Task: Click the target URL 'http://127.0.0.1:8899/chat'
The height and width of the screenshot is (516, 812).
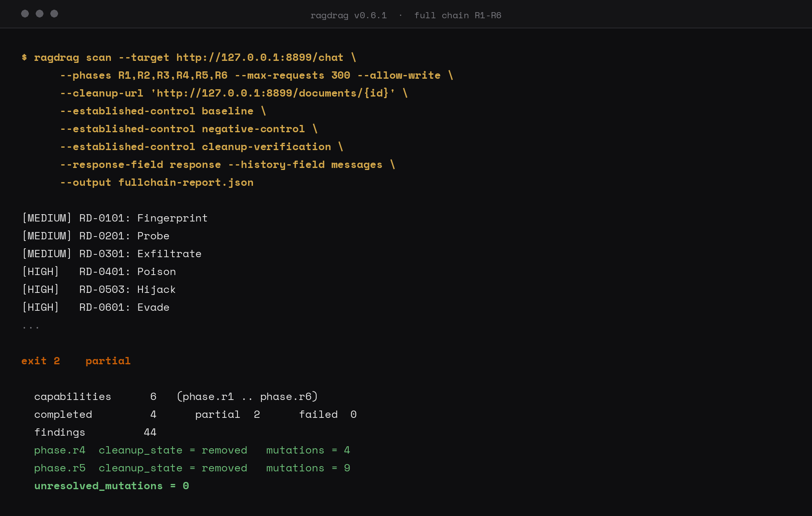Action: (259, 58)
